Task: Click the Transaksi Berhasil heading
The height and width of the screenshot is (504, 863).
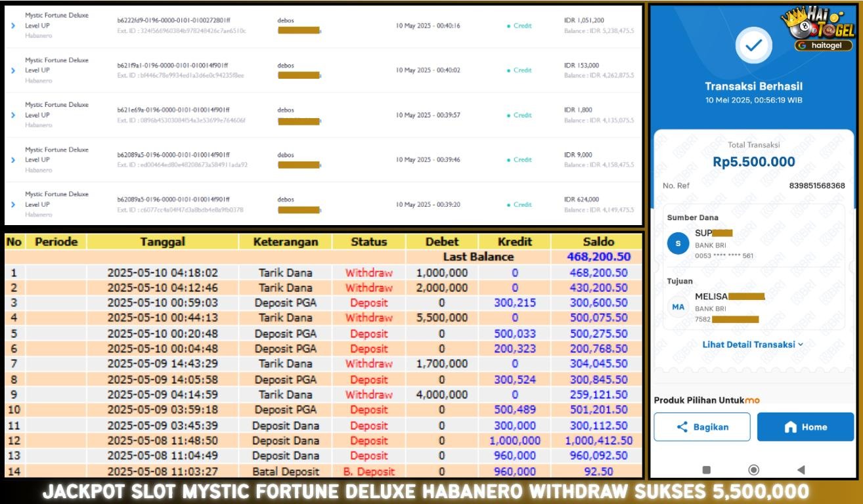Action: (754, 86)
